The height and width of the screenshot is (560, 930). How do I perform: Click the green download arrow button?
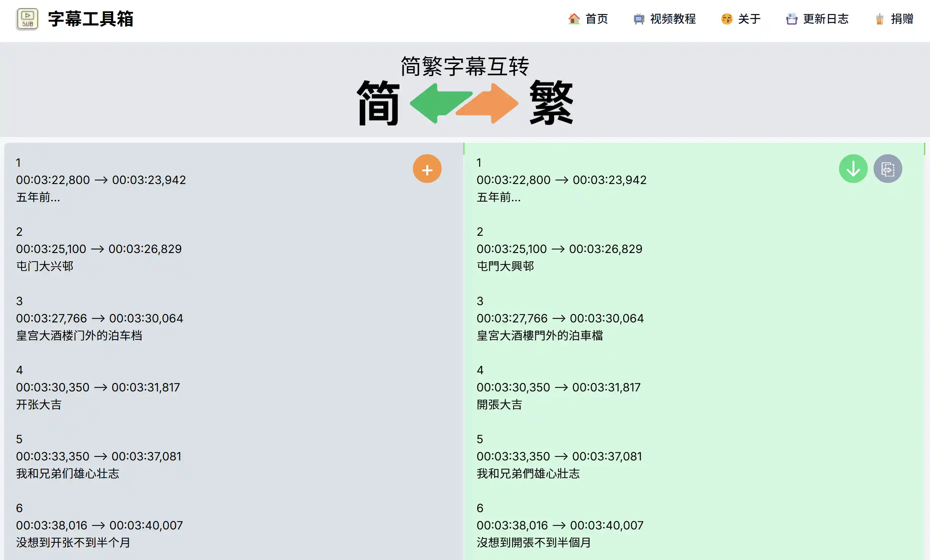[853, 169]
